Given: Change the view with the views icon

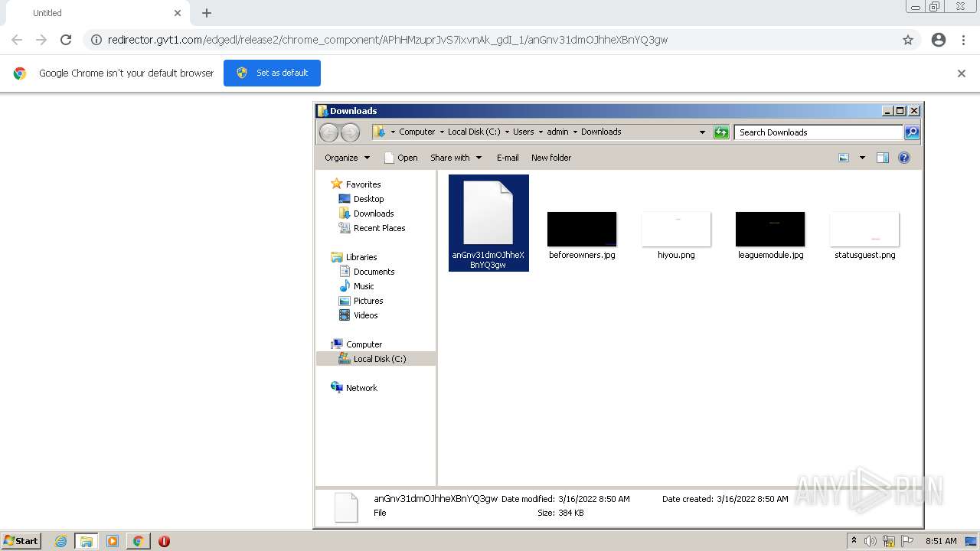Looking at the screenshot, I should (x=844, y=158).
